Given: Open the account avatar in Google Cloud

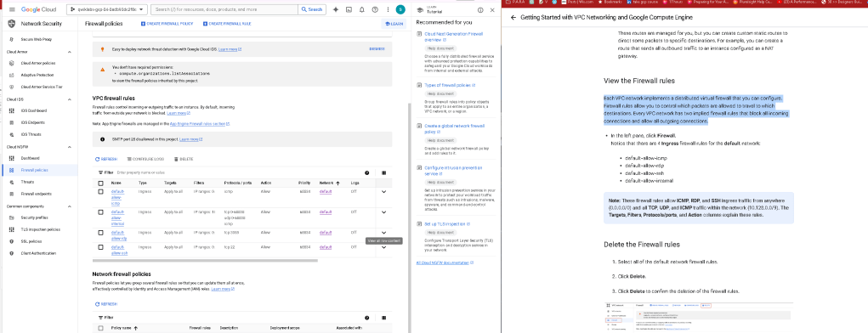Looking at the screenshot, I should pos(400,9).
